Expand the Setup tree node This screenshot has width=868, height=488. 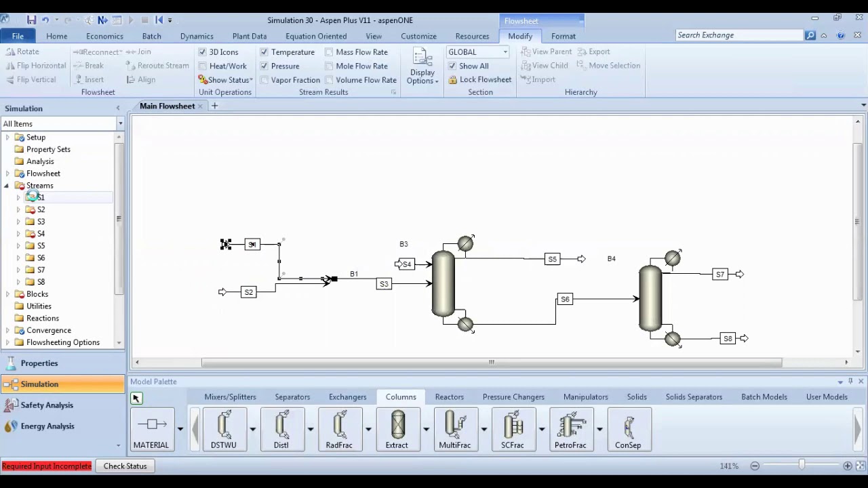point(7,138)
